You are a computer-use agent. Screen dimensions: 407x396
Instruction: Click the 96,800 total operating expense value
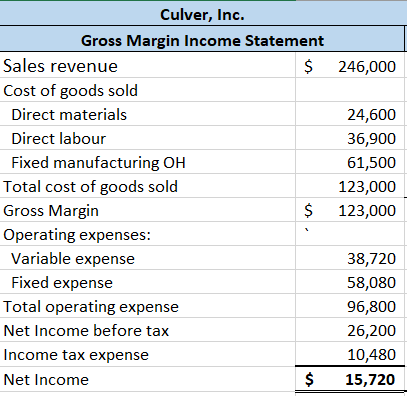[372, 307]
